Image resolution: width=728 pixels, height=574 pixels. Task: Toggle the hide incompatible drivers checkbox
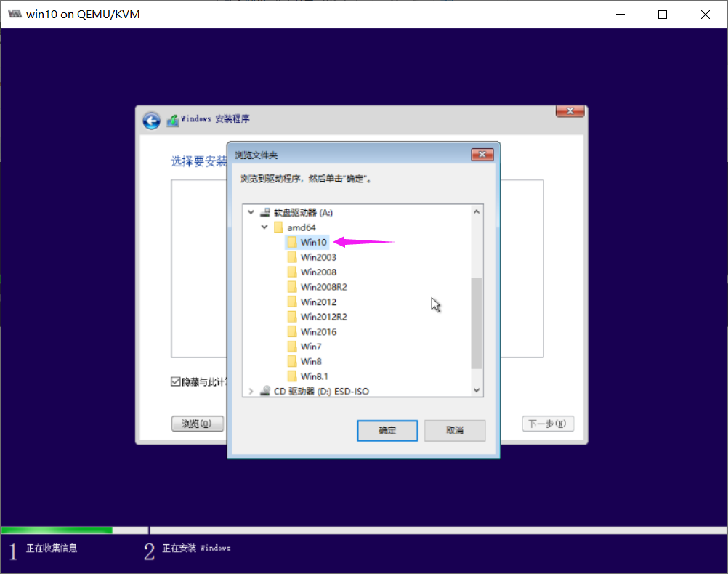[176, 381]
